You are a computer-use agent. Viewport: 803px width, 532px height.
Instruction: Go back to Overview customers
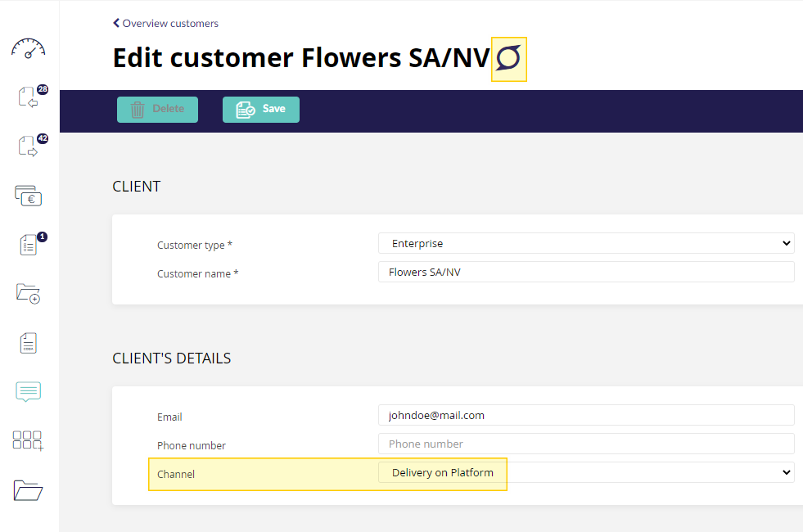165,23
